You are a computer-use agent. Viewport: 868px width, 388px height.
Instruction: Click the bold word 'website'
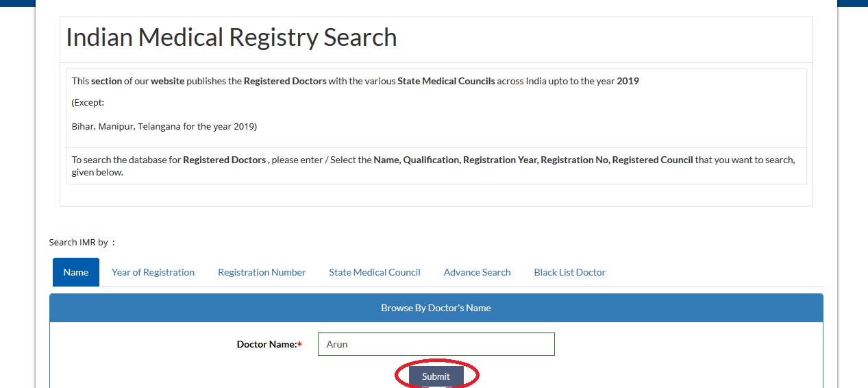pyautogui.click(x=168, y=81)
